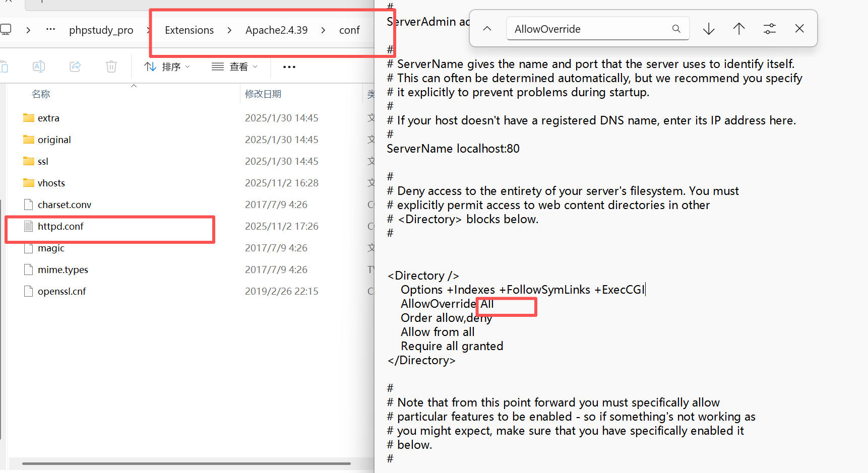Screen dimensions: 868x473
Task: Click the rename icon in Explorer toolbar
Action: [x=39, y=66]
